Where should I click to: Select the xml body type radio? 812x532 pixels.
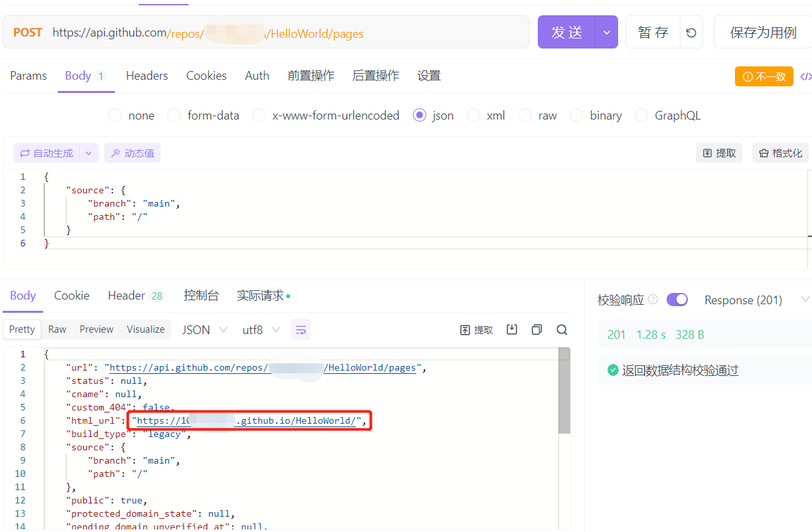[473, 115]
